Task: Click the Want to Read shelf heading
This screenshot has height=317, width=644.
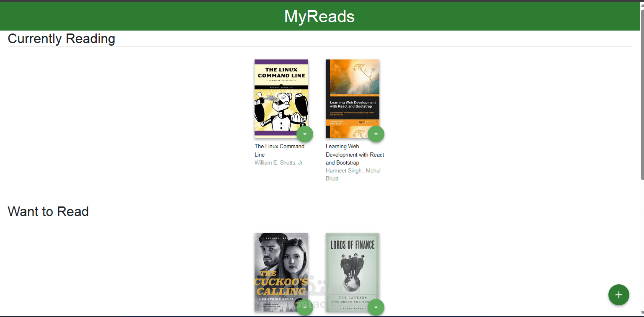Action: [x=48, y=211]
